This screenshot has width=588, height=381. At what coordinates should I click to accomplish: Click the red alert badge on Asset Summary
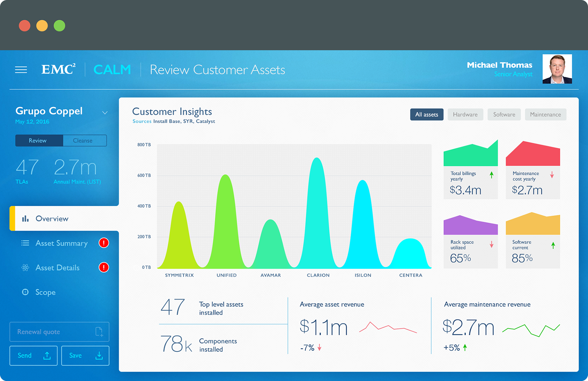pos(104,243)
